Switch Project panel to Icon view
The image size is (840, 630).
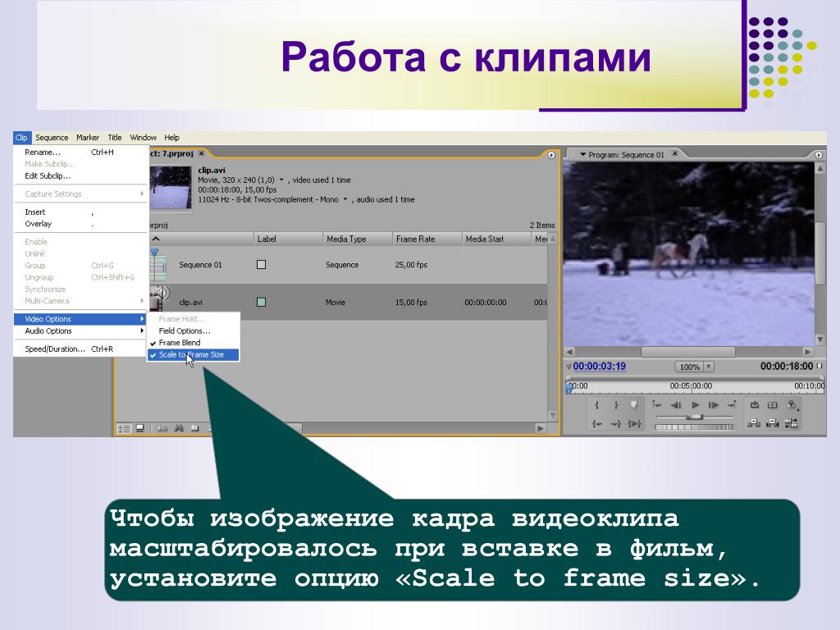tap(139, 428)
